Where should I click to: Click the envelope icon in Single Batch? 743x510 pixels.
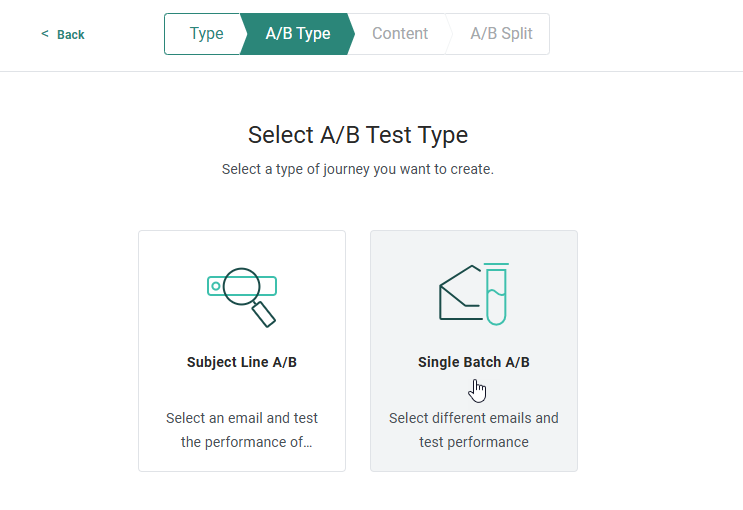pyautogui.click(x=460, y=296)
